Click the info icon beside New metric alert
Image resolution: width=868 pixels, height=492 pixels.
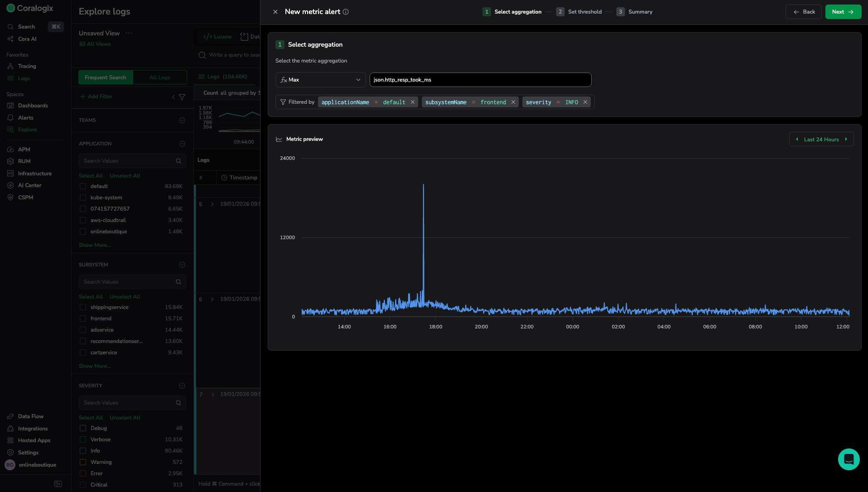(x=346, y=12)
